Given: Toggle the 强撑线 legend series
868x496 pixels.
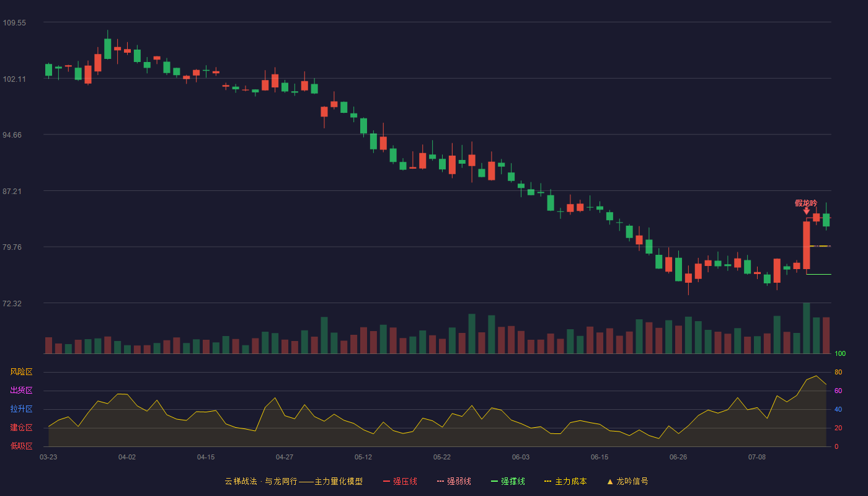Looking at the screenshot, I should [508, 481].
